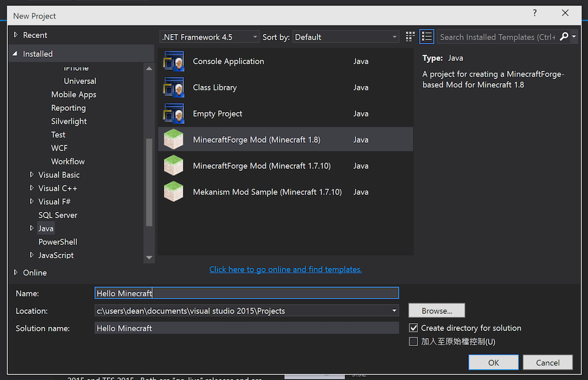Expand the Online section

[16, 272]
